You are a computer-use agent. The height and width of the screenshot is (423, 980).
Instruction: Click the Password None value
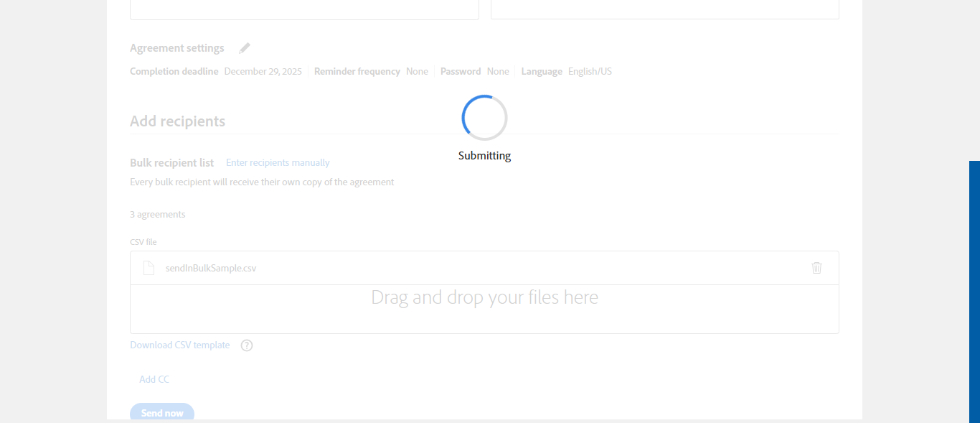coord(498,71)
